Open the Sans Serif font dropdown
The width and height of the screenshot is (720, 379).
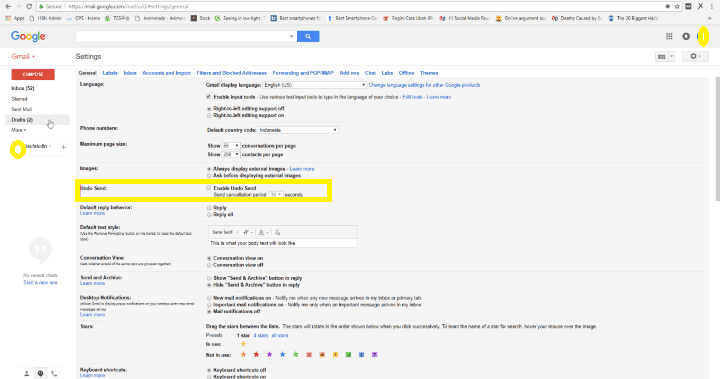(225, 232)
